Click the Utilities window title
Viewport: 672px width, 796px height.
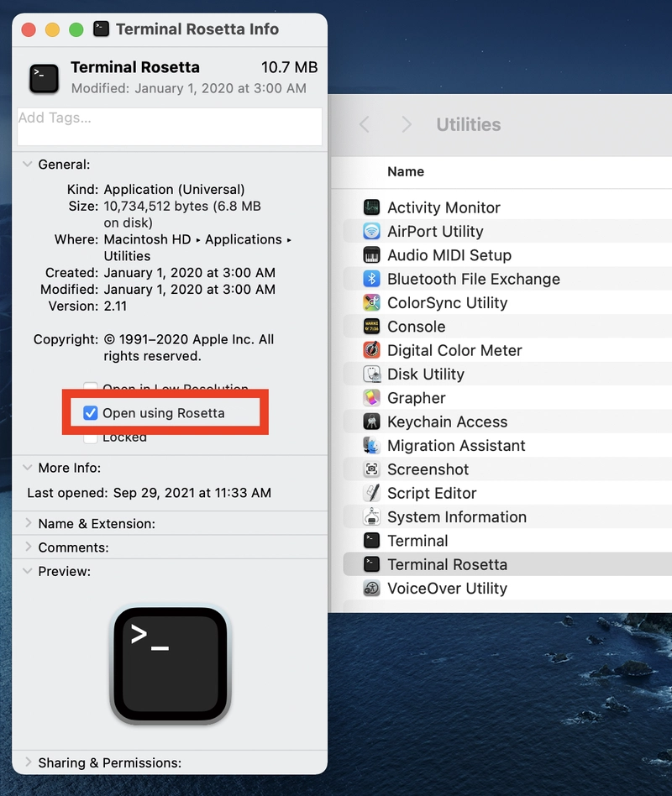click(469, 124)
